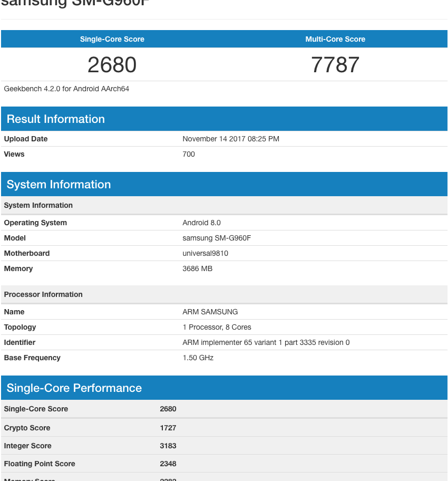
Task: Click the 3686 MB memory value
Action: tap(197, 268)
